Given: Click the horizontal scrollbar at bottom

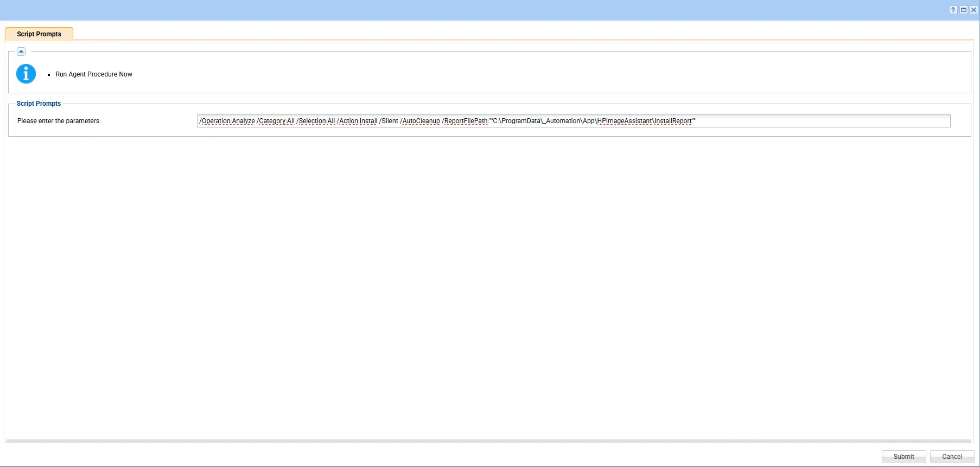Looking at the screenshot, I should point(488,441).
